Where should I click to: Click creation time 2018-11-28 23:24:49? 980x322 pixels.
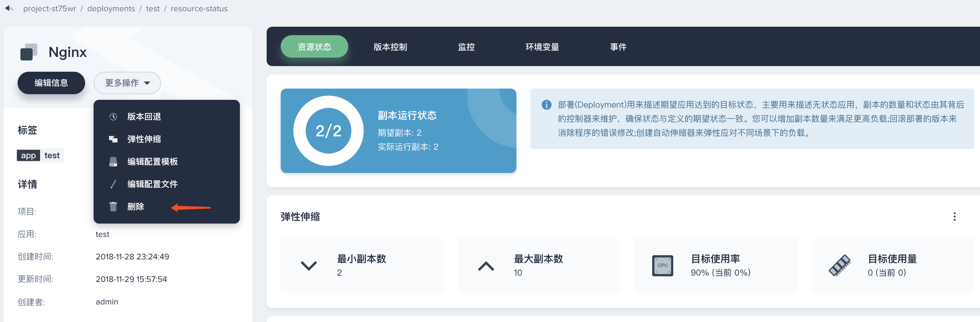[x=132, y=257]
